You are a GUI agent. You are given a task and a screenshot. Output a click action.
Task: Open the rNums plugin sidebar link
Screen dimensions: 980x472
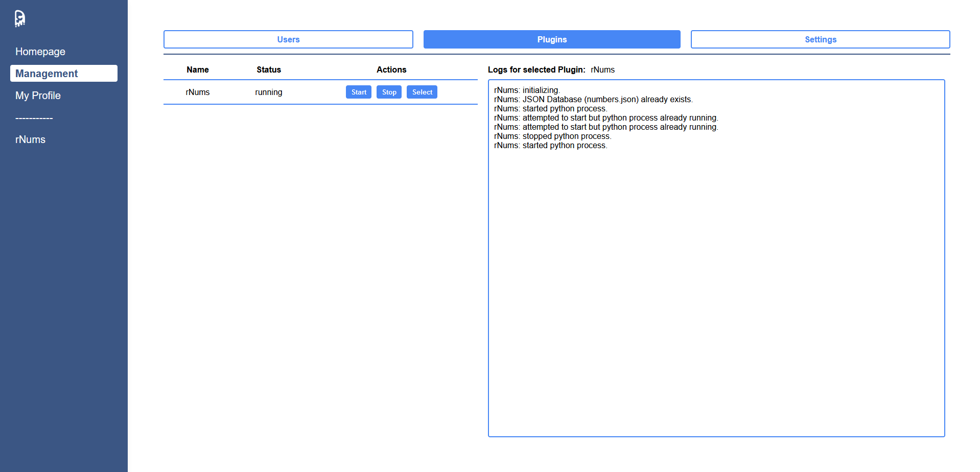(x=30, y=139)
